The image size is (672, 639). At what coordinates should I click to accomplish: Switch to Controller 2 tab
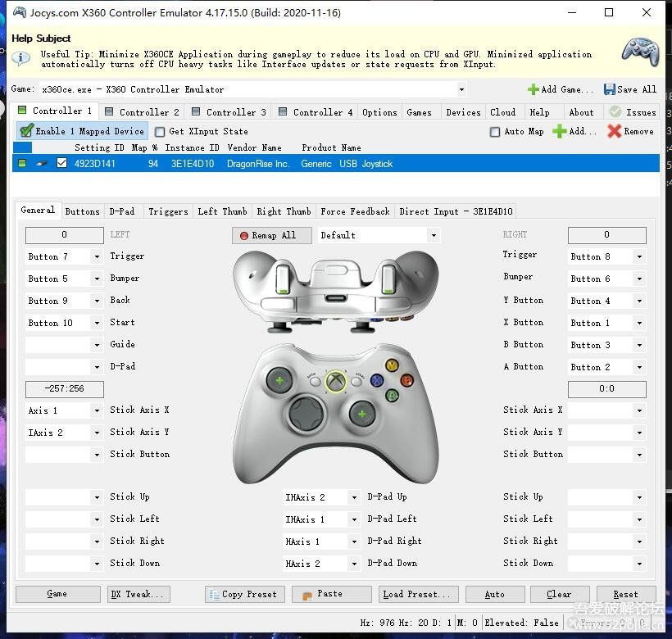(x=143, y=112)
